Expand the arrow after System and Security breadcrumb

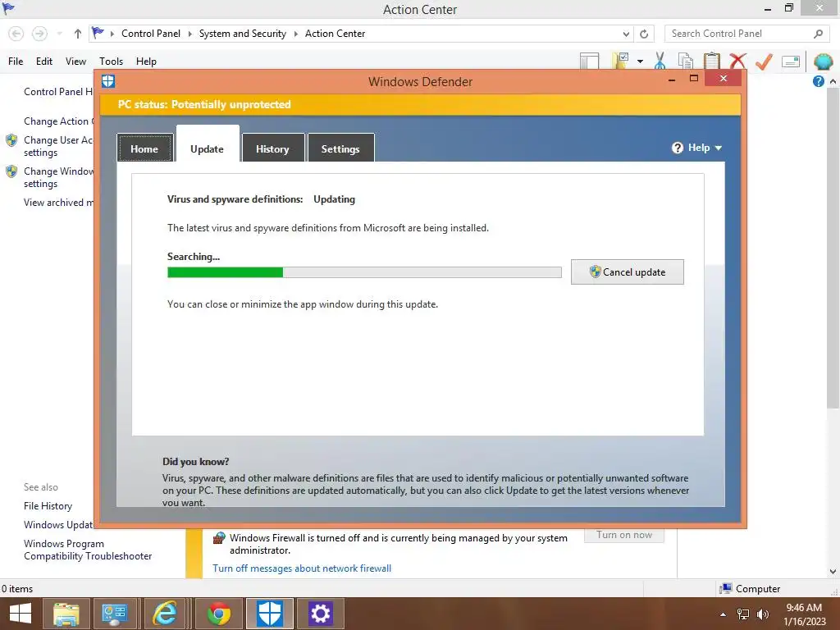pyautogui.click(x=295, y=34)
